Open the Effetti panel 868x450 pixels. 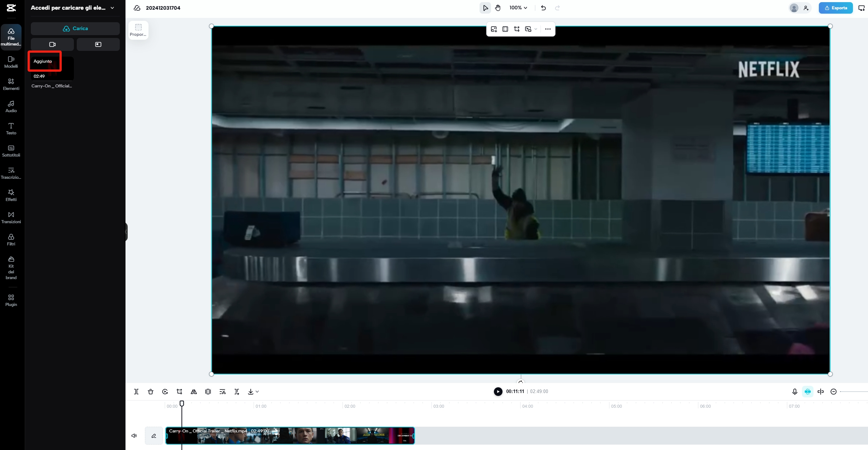(11, 195)
